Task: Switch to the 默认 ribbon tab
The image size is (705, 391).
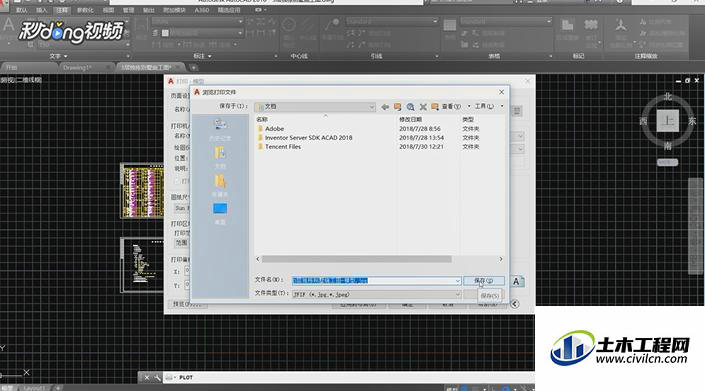Action: tap(22, 10)
